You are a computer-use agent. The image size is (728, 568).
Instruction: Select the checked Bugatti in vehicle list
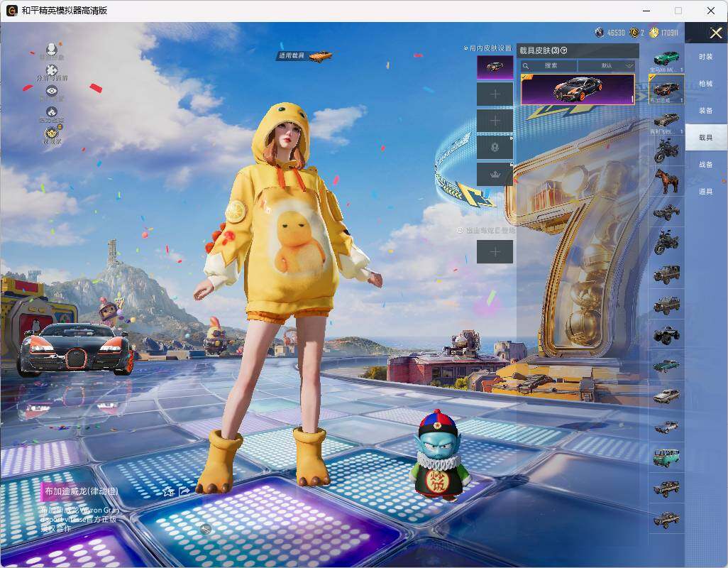[x=666, y=89]
